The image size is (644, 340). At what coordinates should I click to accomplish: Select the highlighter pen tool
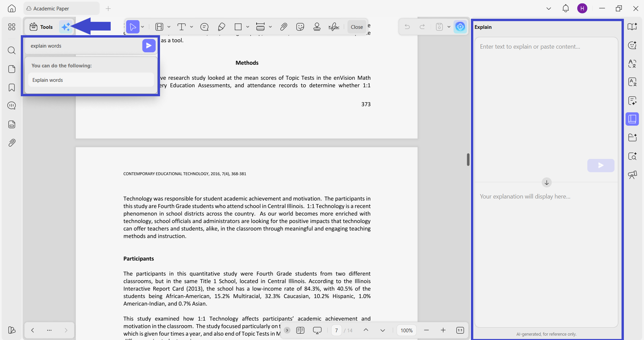(221, 27)
